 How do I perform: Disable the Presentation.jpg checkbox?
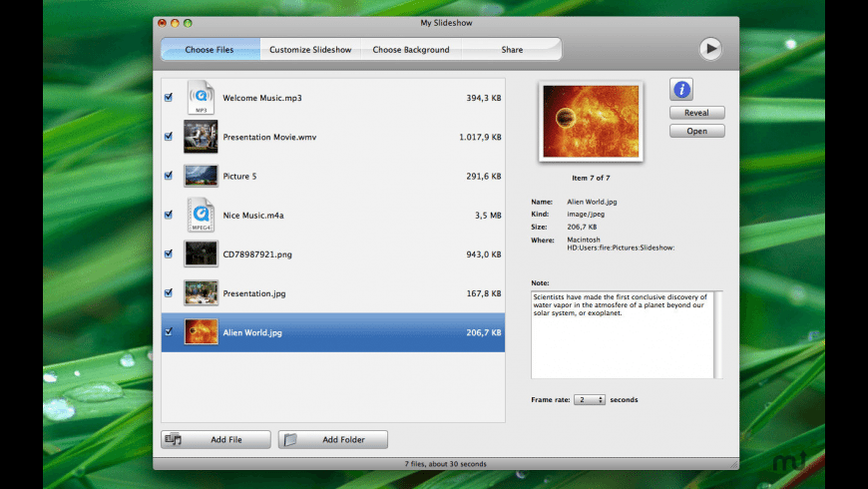pyautogui.click(x=169, y=293)
